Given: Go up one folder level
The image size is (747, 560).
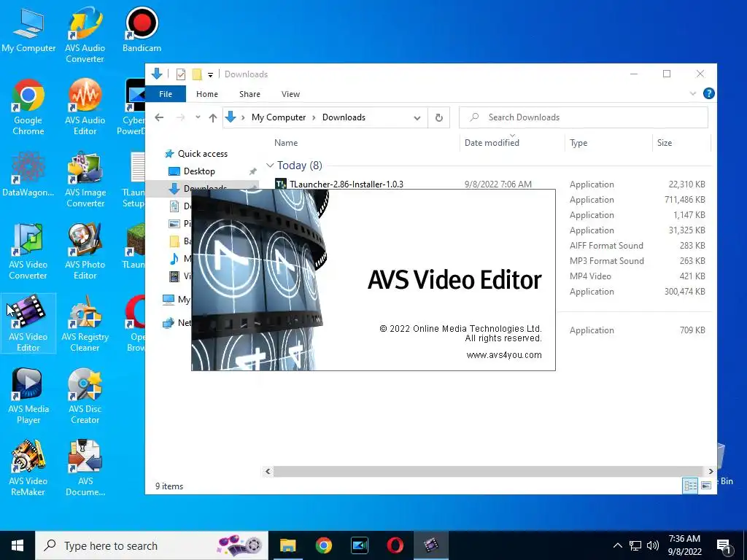Looking at the screenshot, I should 212,117.
